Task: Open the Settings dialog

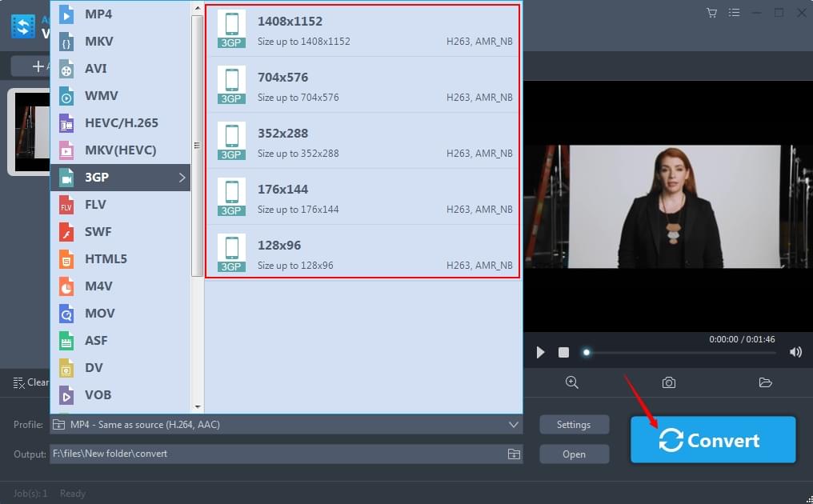Action: (574, 425)
